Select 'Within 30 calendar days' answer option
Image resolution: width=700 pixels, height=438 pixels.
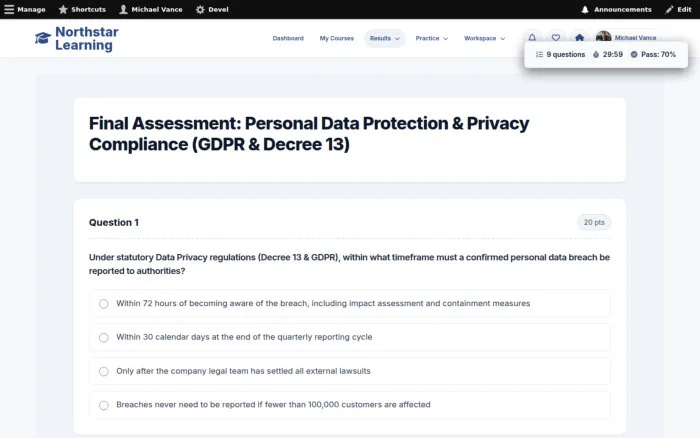(350, 337)
